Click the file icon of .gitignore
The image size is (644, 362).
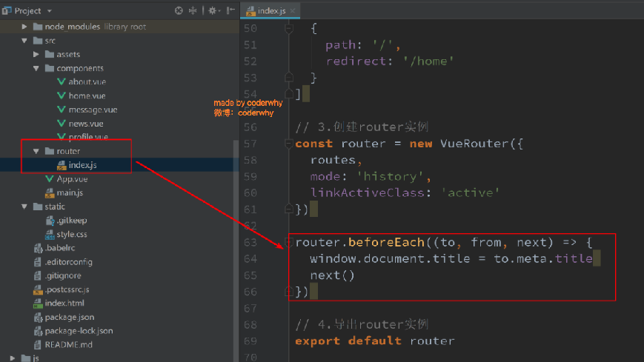pyautogui.click(x=38, y=276)
